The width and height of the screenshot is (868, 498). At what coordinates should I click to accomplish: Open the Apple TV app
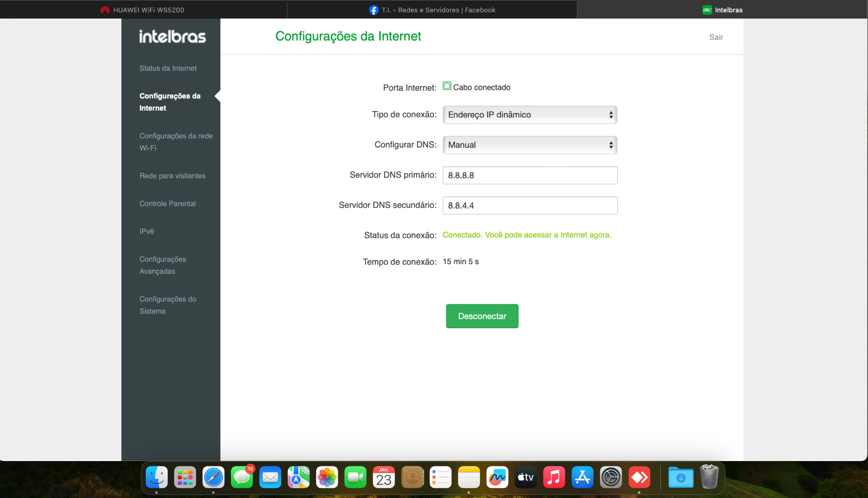coord(526,477)
